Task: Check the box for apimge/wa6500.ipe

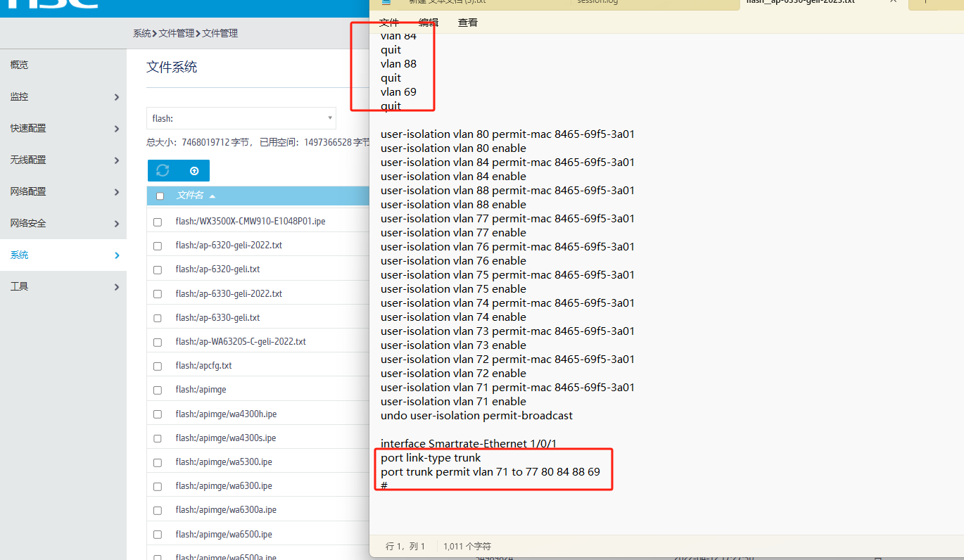Action: click(158, 535)
